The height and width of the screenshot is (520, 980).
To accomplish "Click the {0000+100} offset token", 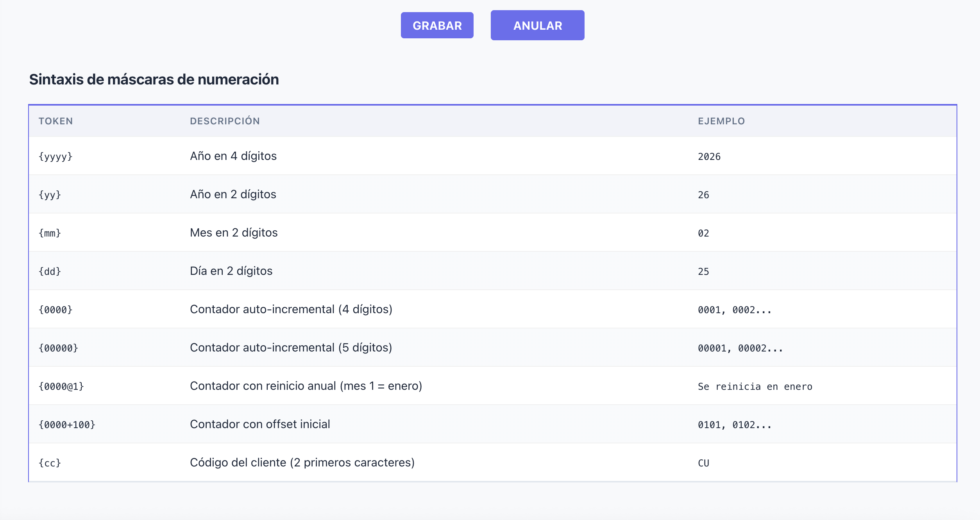I will click(x=67, y=425).
